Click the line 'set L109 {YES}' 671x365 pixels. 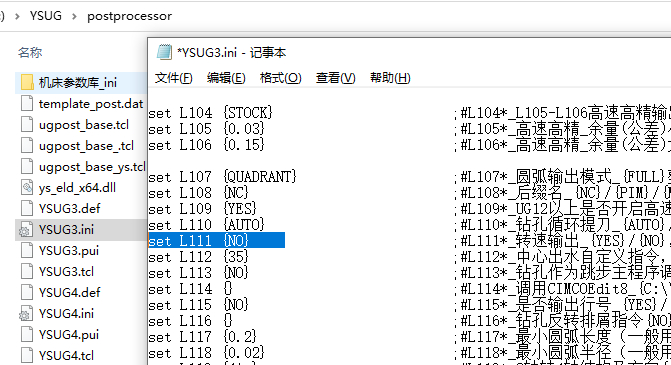pos(202,209)
